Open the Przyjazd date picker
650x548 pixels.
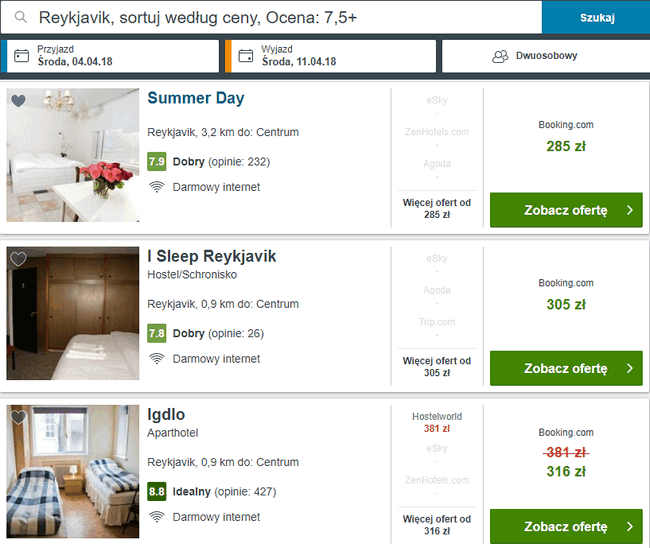(x=110, y=56)
